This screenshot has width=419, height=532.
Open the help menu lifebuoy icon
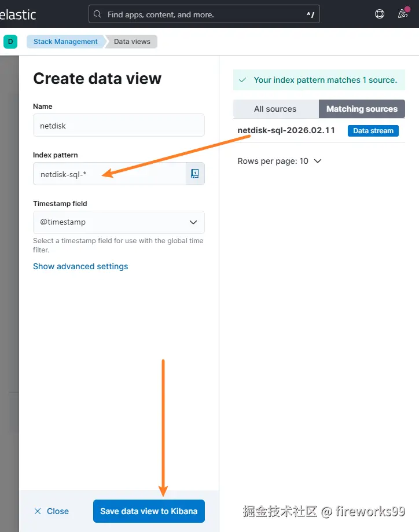pyautogui.click(x=380, y=14)
